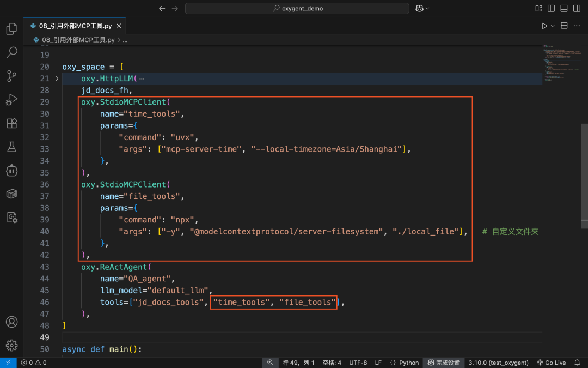The image size is (588, 368).
Task: Open the run options dropdown arrow
Action: [x=553, y=26]
